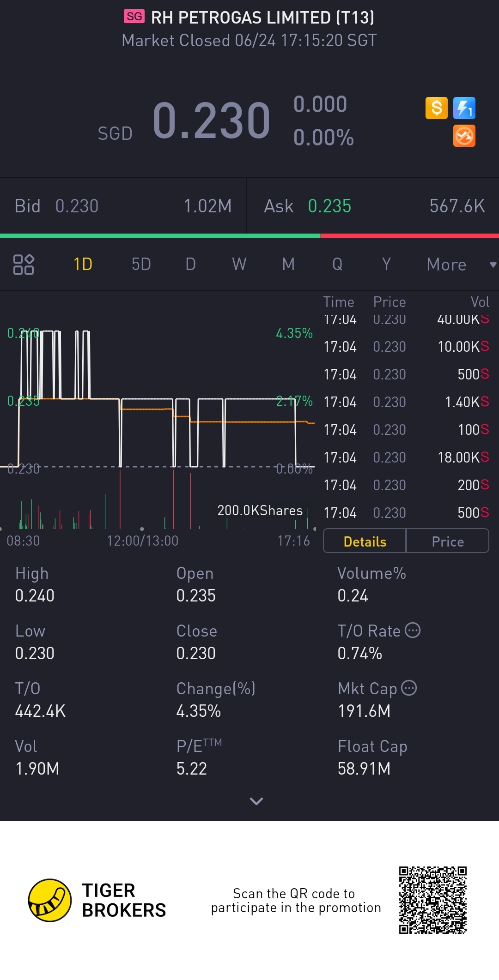
Task: Tap the info icon beside Mkt Cap
Action: 409,688
